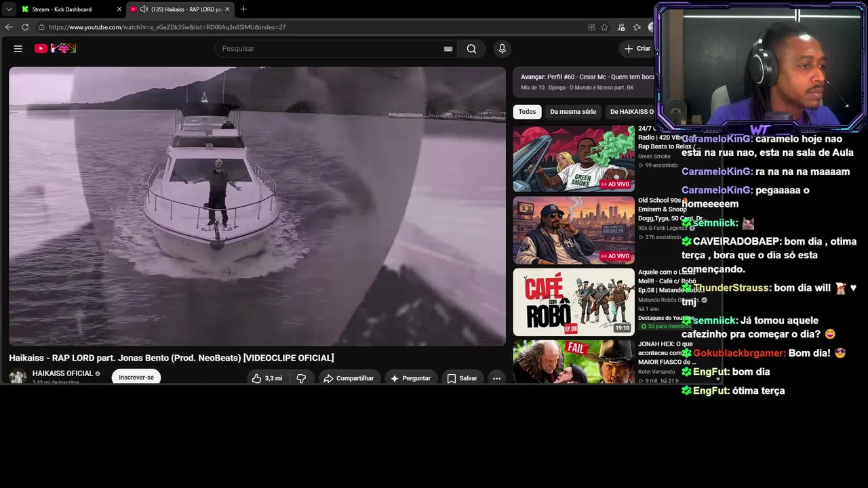Open the favorites list icon

pyautogui.click(x=637, y=27)
